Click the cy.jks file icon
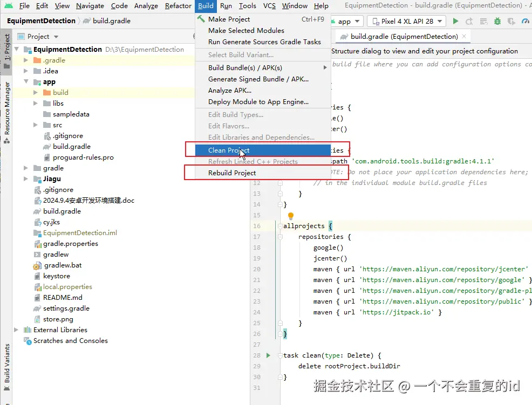The image size is (532, 405). pos(37,222)
